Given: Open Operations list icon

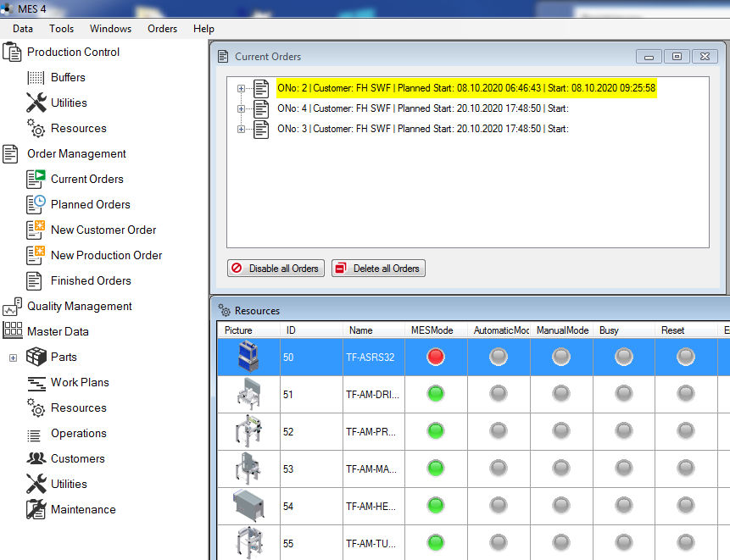Looking at the screenshot, I should [x=34, y=435].
